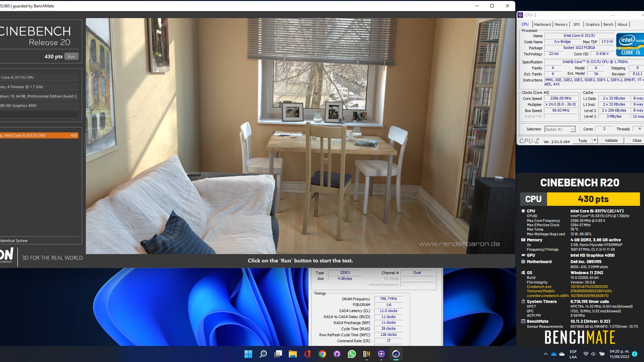Image resolution: width=644 pixels, height=362 pixels.
Task: Open File Explorer from the taskbar
Action: [x=293, y=354]
